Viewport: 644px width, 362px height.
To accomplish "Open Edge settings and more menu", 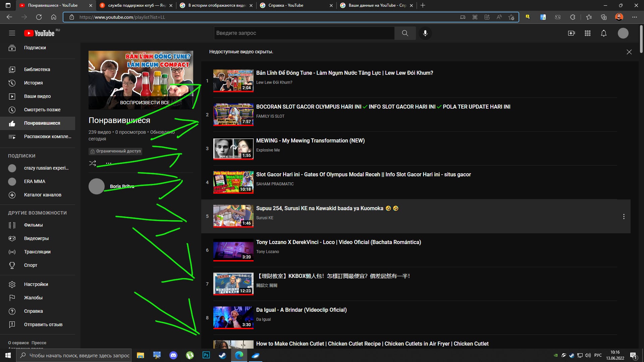I will tap(635, 17).
